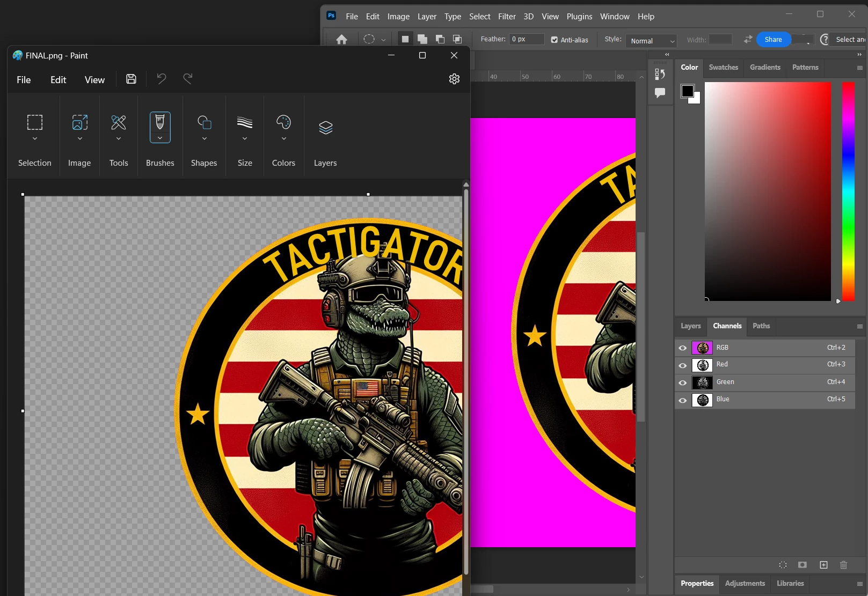Open the Paint File menu

(24, 79)
